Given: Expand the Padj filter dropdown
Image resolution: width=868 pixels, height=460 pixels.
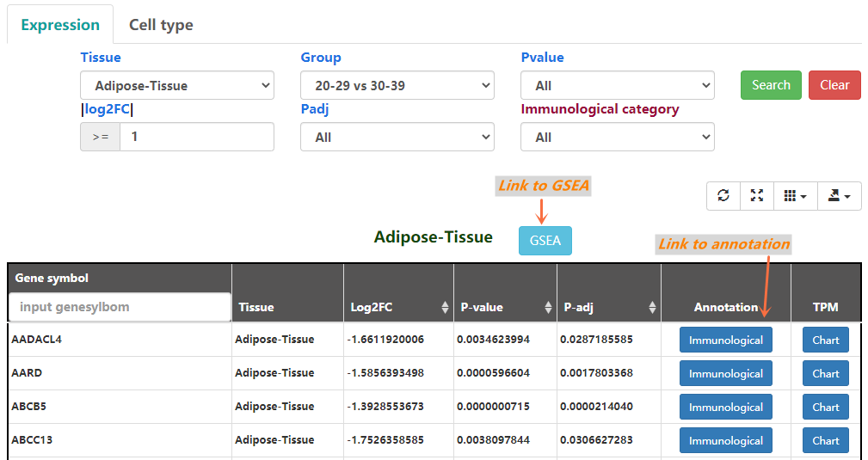Looking at the screenshot, I should pyautogui.click(x=397, y=137).
